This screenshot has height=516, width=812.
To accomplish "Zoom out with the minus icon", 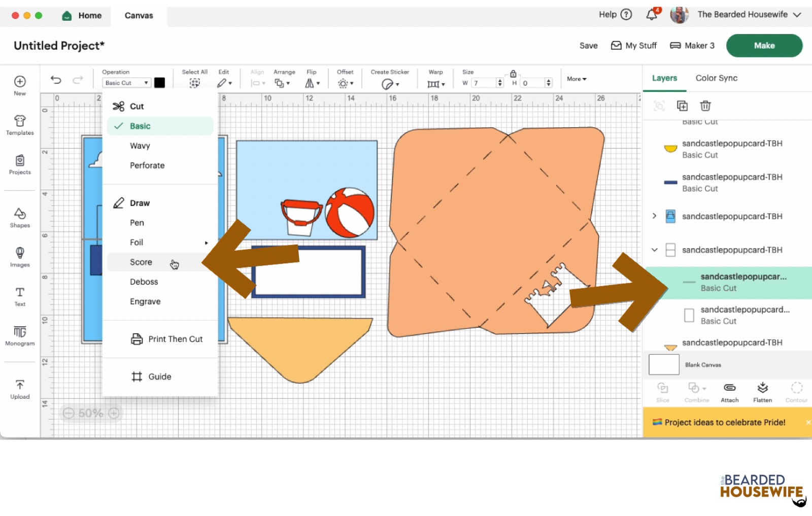I will click(69, 413).
